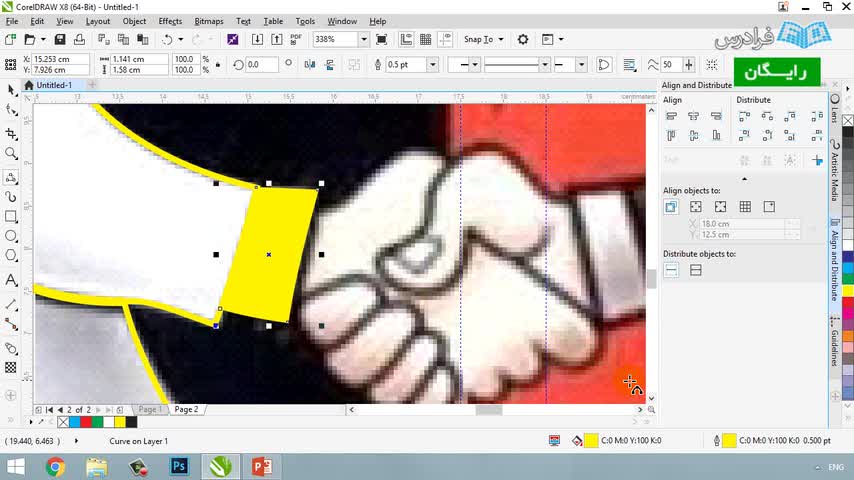Open the Bitmaps menu

click(x=209, y=21)
